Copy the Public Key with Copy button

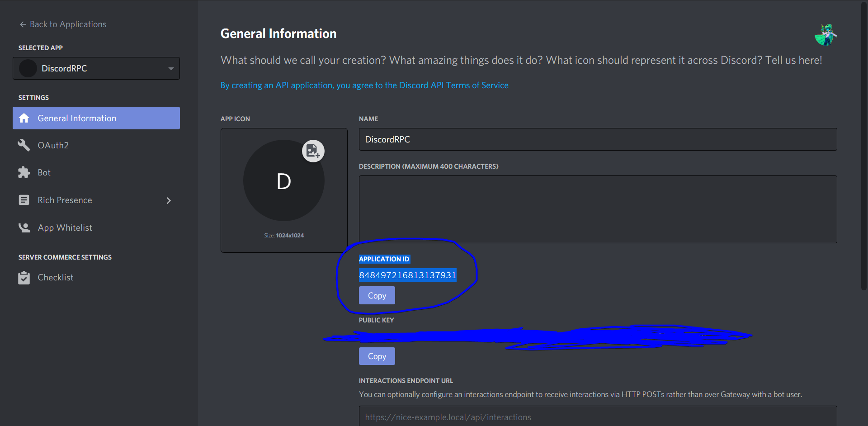377,356
